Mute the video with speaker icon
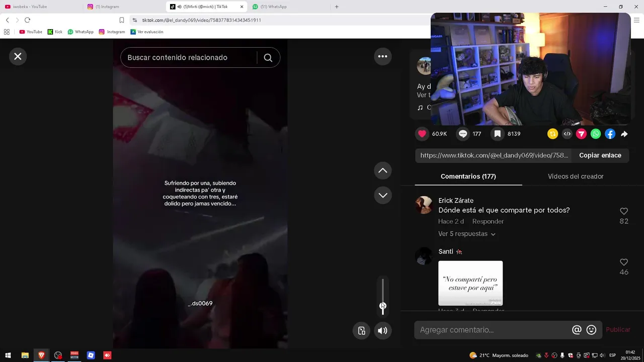The image size is (644, 362). coord(383,330)
